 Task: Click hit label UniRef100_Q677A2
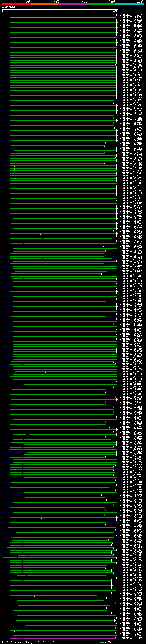coord(131,578)
